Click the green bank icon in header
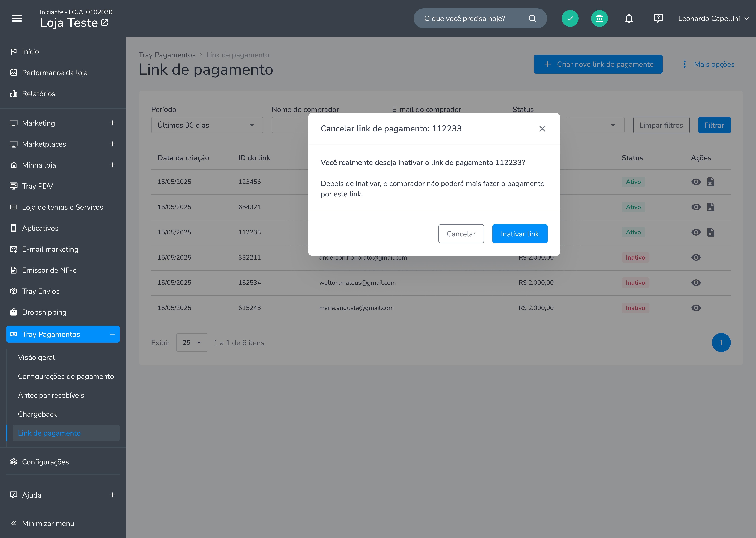Screen dimensions: 756x538 [599, 19]
